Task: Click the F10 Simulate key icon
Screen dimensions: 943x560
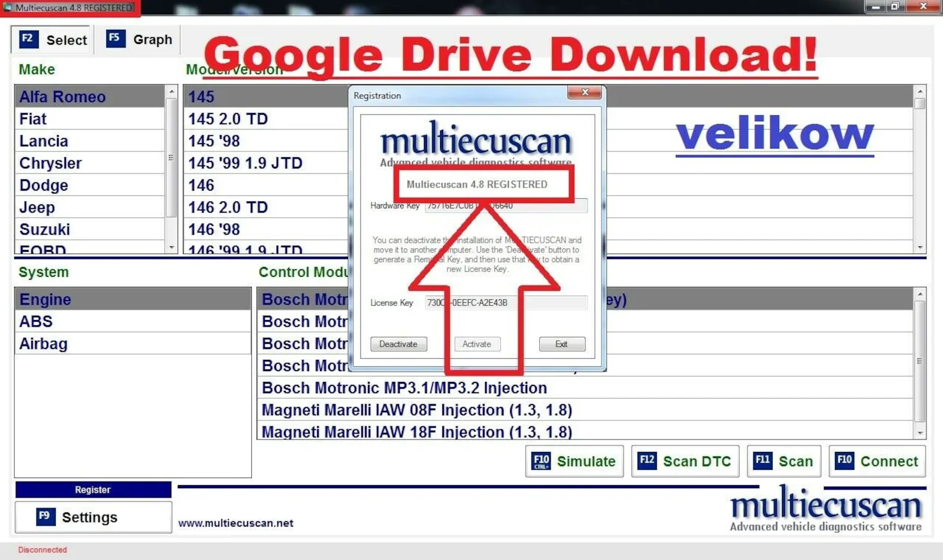Action: [541, 461]
